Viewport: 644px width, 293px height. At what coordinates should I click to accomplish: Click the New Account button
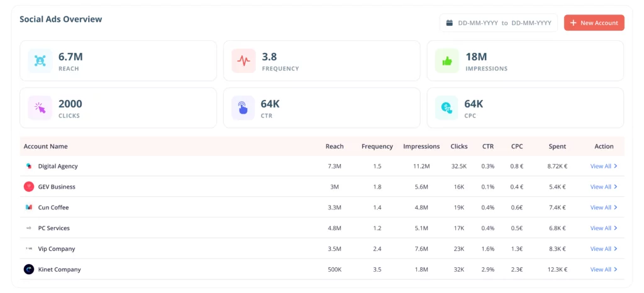click(x=594, y=23)
